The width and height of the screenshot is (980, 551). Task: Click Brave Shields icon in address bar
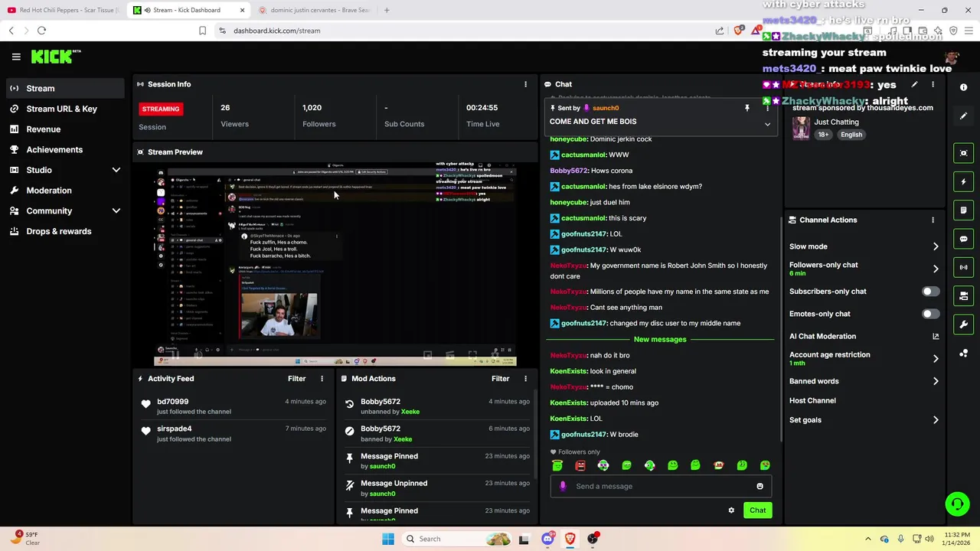(738, 31)
